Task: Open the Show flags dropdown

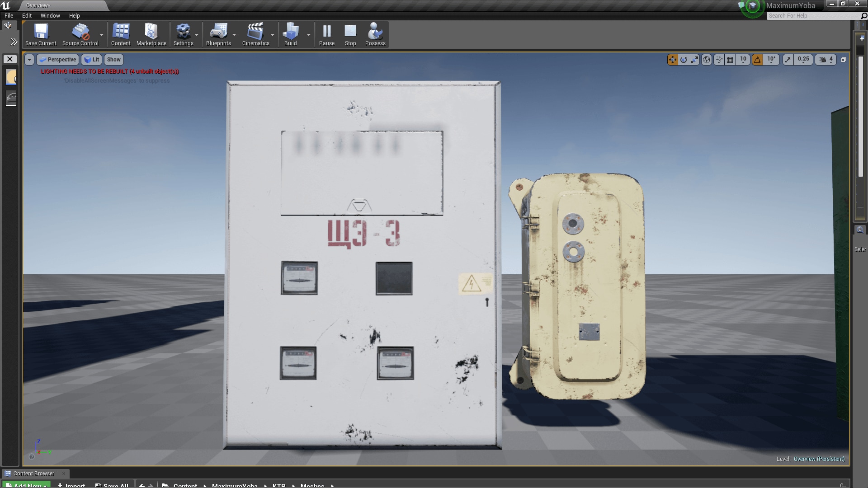Action: 113,59
